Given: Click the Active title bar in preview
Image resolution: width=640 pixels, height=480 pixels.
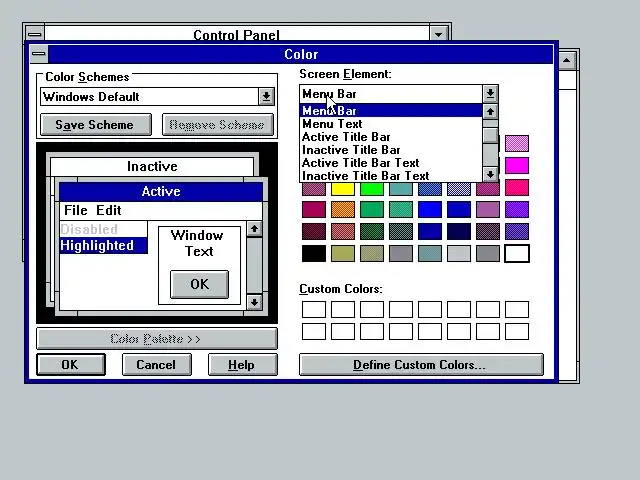Looking at the screenshot, I should [x=161, y=191].
